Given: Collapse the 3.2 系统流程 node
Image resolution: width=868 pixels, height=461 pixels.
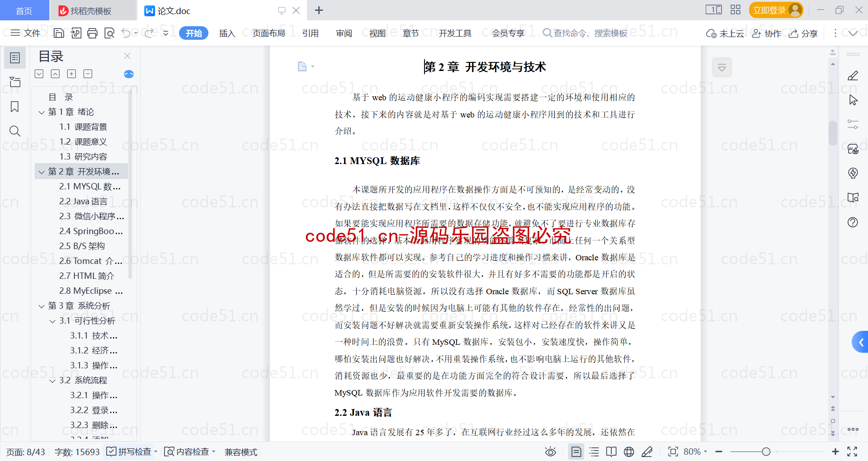Looking at the screenshot, I should point(52,381).
